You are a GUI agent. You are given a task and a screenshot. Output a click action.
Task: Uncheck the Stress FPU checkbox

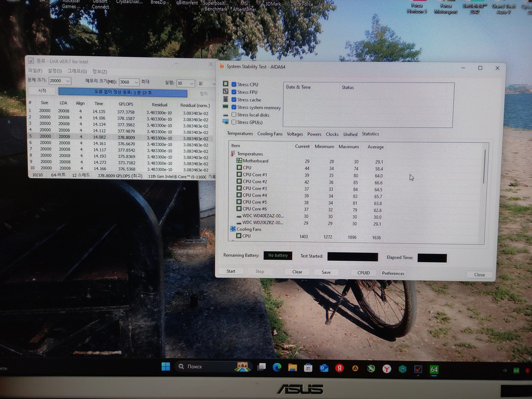[x=234, y=92]
